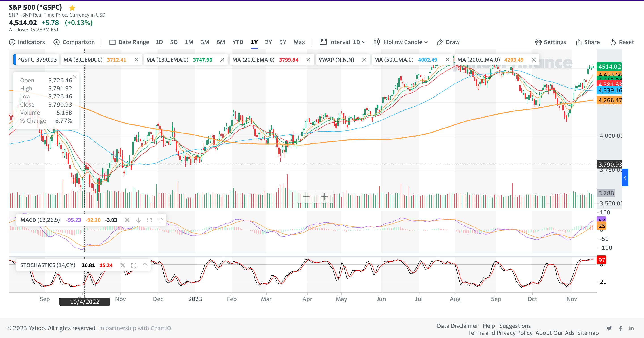Zoom in chart with plus button
Viewport: 644px width, 338px height.
(324, 197)
